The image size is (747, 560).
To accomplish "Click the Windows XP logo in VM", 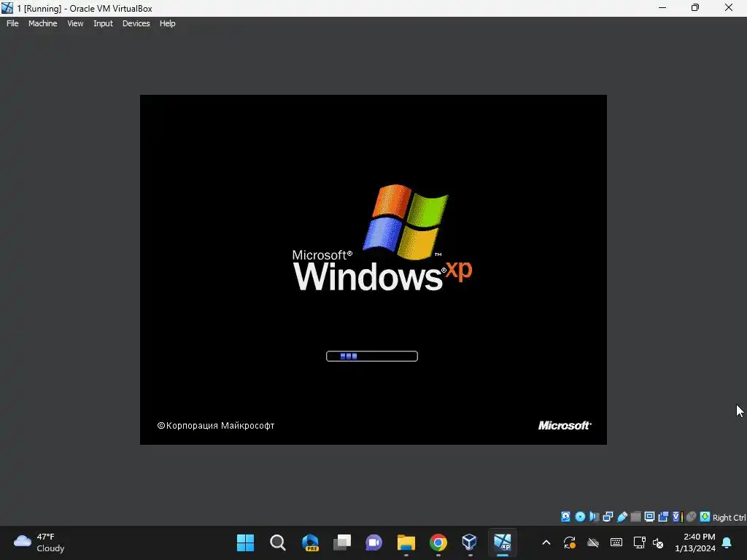I will click(x=382, y=238).
